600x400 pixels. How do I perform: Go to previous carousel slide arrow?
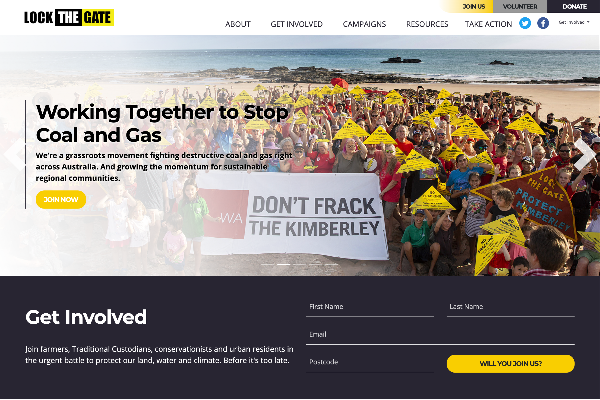(x=14, y=154)
